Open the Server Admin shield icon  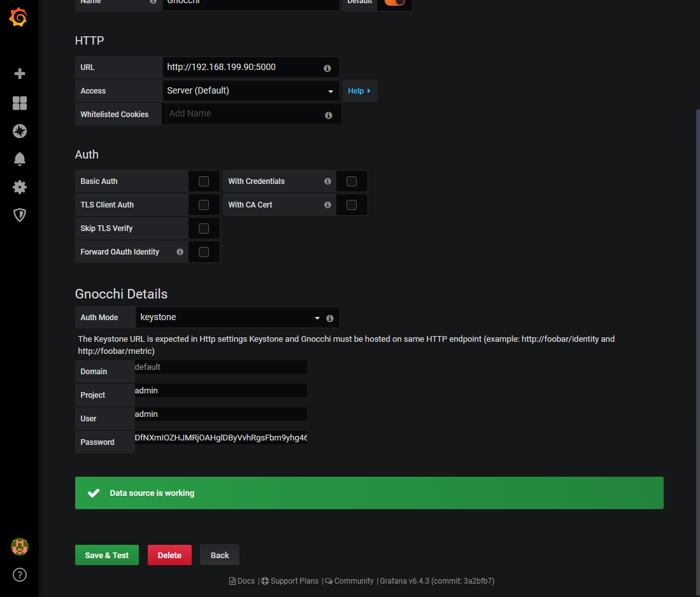pos(19,214)
